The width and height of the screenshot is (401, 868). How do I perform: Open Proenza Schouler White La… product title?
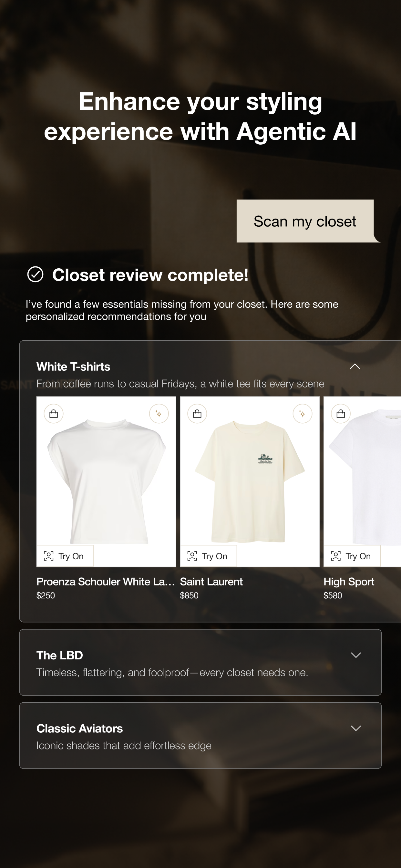click(106, 582)
